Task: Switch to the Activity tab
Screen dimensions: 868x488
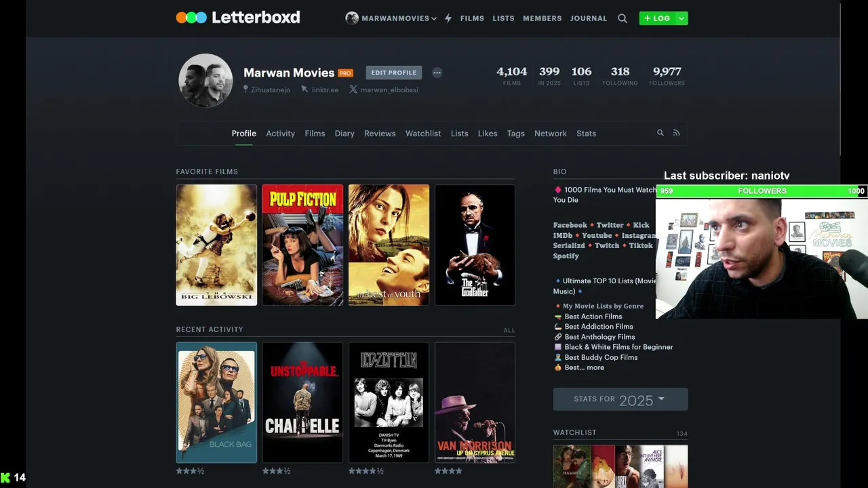Action: 280,134
